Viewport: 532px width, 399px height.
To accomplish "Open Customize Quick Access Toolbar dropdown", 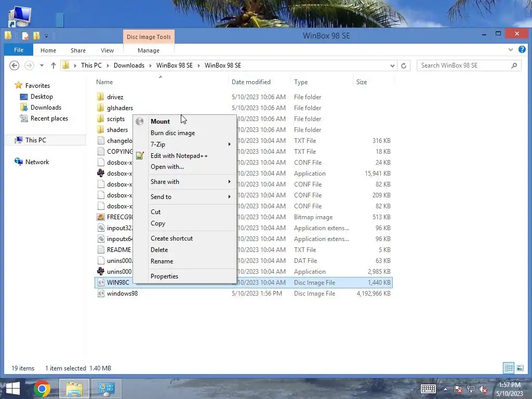I will point(46,36).
